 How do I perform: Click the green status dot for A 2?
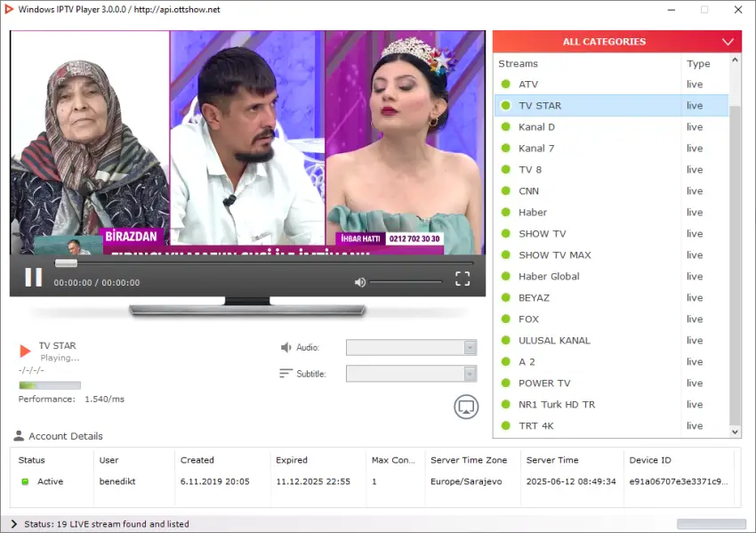tap(506, 361)
